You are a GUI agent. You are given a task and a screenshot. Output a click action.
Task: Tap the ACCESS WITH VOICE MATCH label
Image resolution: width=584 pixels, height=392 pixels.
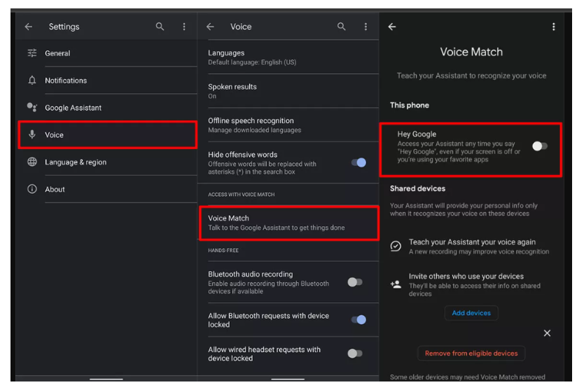click(242, 195)
